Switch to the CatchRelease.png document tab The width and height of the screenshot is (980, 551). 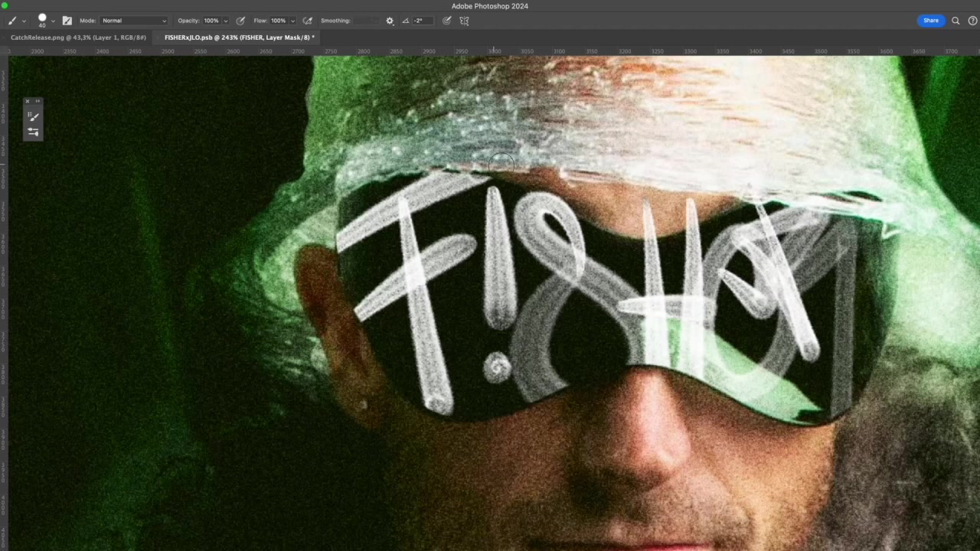coord(78,37)
